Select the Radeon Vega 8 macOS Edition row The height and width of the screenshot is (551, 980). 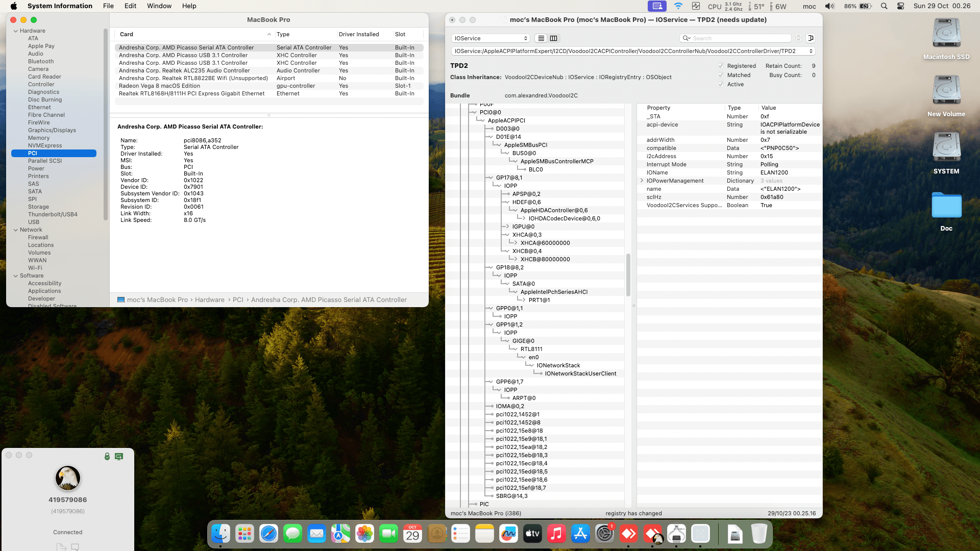coord(159,86)
